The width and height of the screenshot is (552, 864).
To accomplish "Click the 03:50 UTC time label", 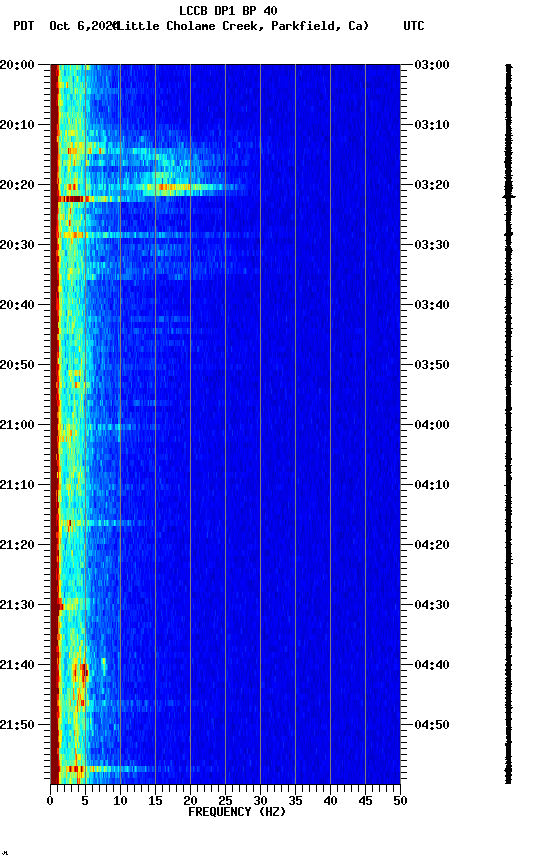I will 432,365.
